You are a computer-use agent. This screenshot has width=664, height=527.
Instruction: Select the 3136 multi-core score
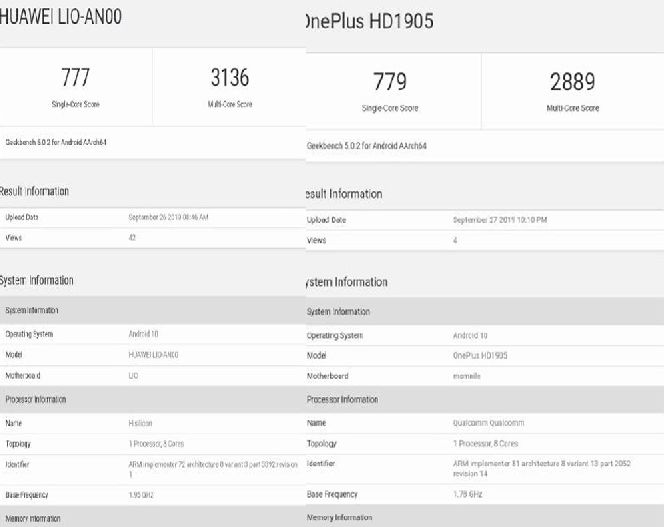coord(230,78)
